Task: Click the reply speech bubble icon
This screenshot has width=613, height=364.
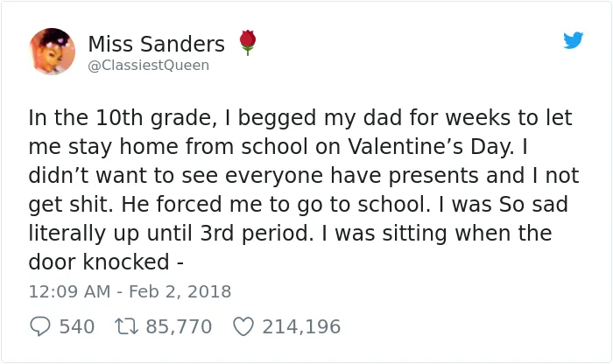Action: (x=40, y=326)
